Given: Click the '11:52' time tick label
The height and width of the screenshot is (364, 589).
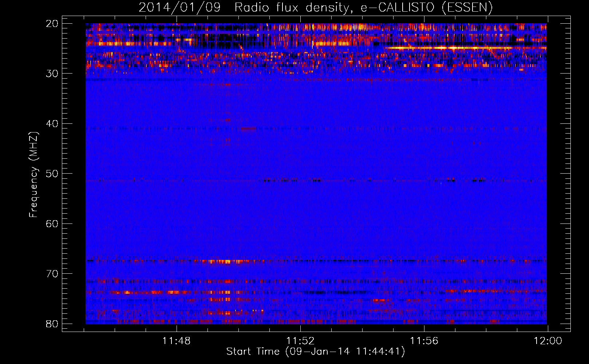Looking at the screenshot, I should click(x=300, y=341).
